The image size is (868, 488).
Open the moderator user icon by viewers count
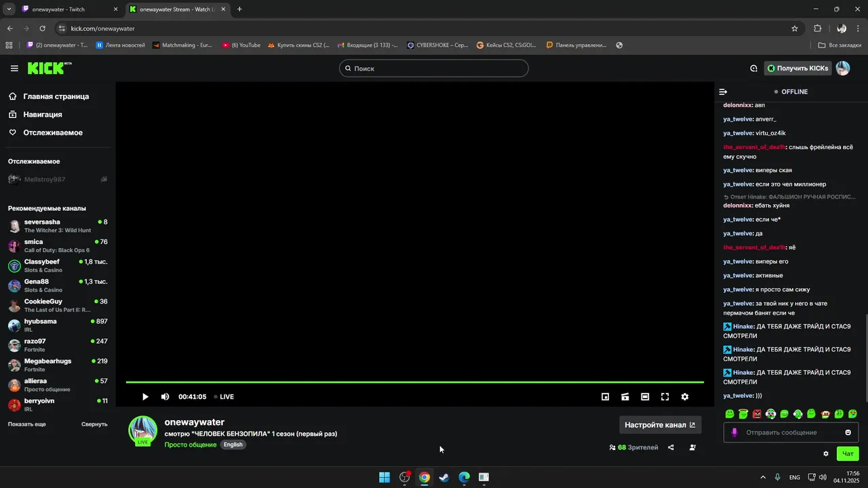(692, 447)
